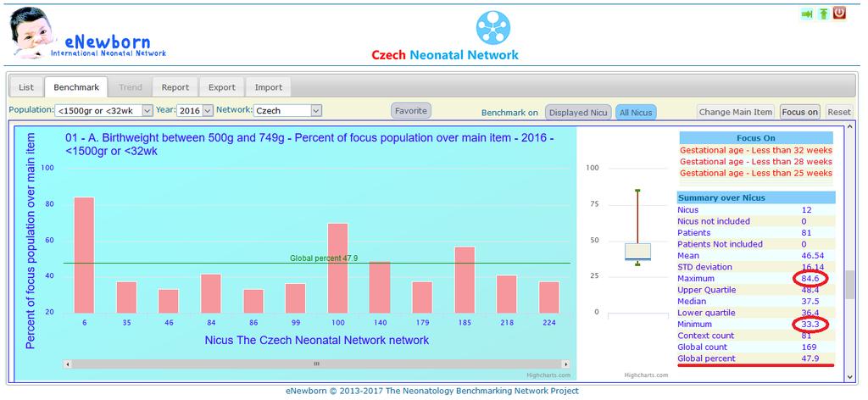This screenshot has height=400, width=868.
Task: Click the eNewborn baby logo
Action: (33, 33)
